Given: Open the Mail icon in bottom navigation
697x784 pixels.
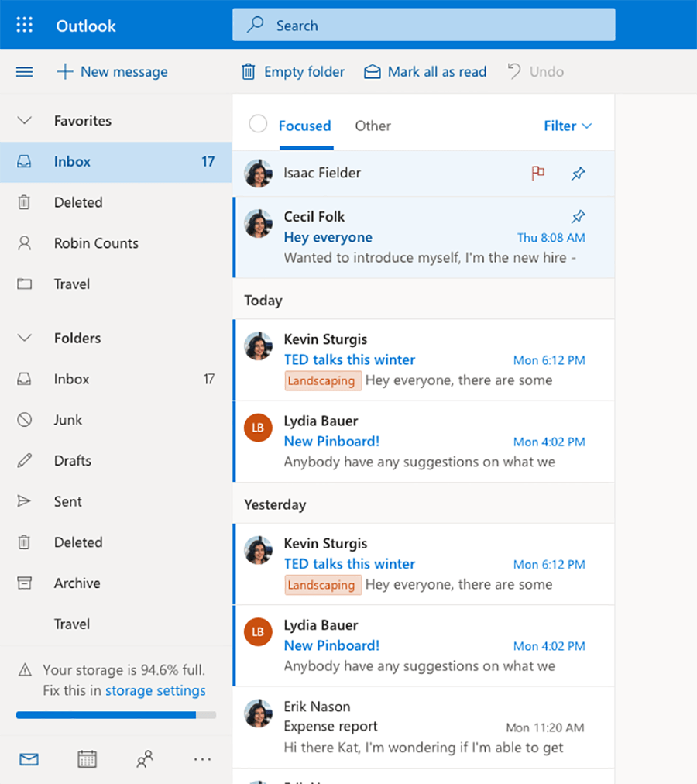Looking at the screenshot, I should tap(29, 759).
